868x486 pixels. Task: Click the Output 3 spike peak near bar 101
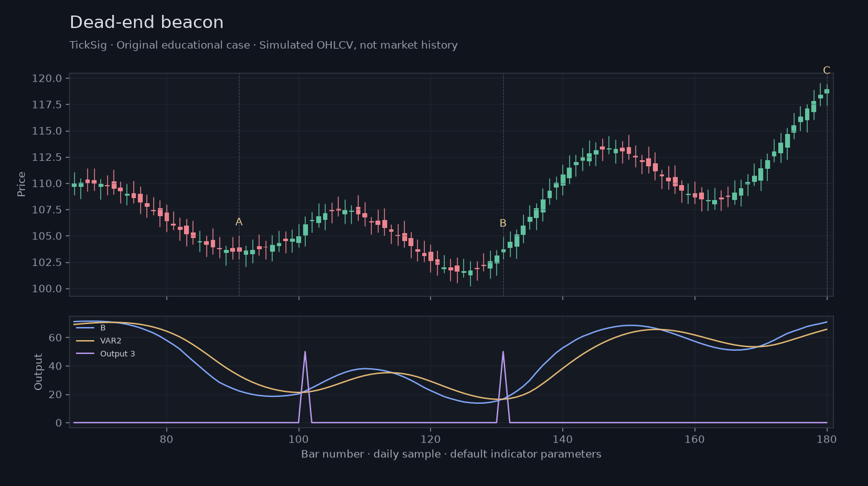[305, 352]
